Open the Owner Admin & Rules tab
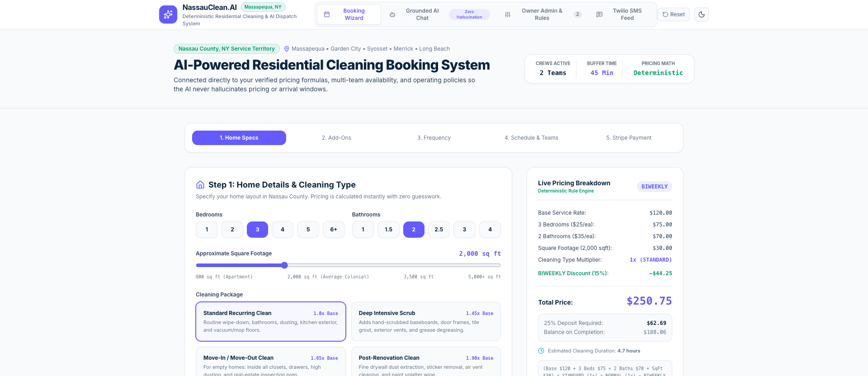Screen dimensions: 868x376 542,14
